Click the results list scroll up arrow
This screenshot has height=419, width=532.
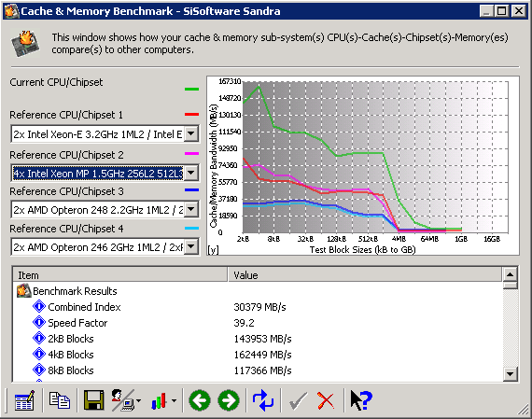click(x=511, y=273)
